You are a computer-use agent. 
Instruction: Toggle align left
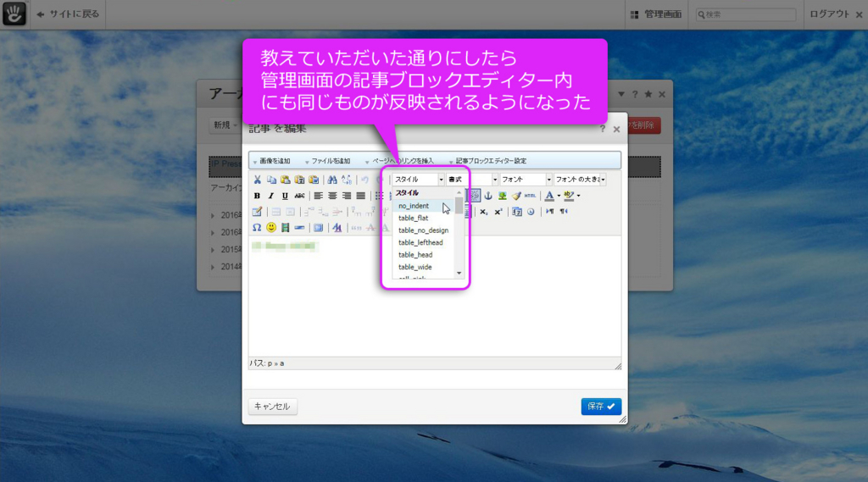319,196
